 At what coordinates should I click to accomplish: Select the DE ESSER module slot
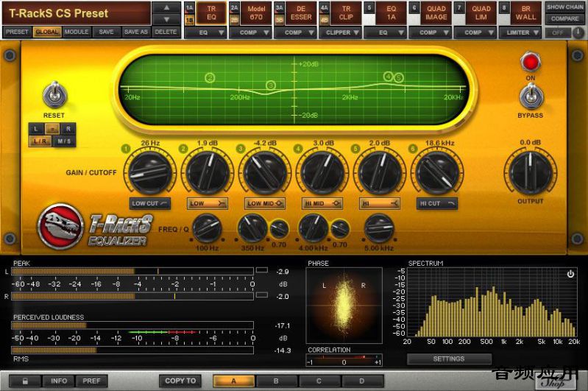[x=301, y=13]
